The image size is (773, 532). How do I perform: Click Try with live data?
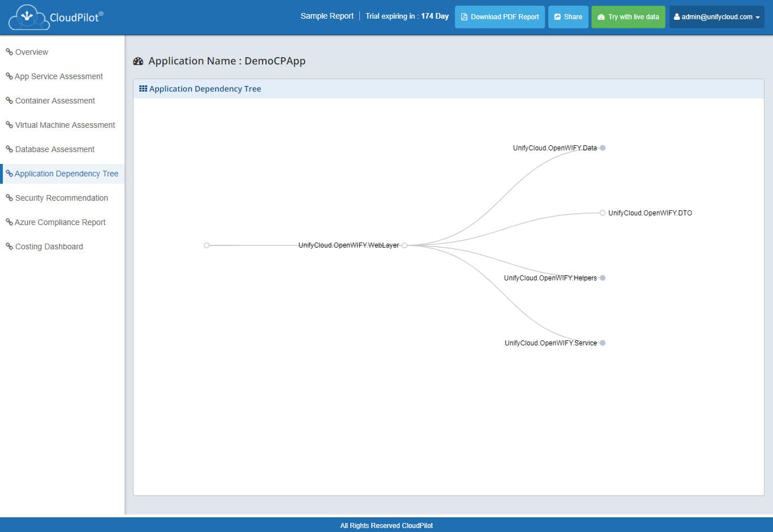628,17
